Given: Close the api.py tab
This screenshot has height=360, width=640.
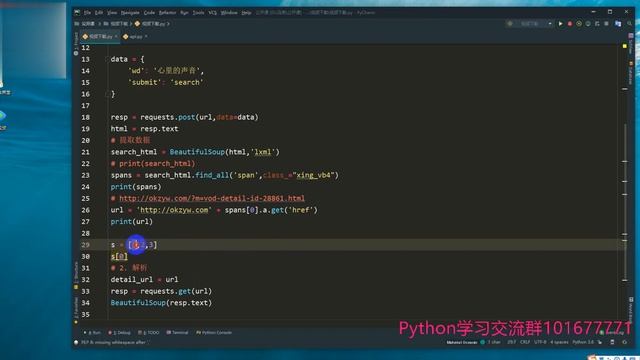Looking at the screenshot, I should (x=146, y=37).
